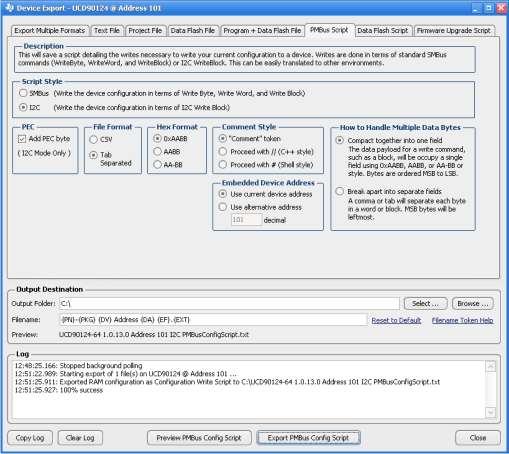Screen dimensions: 509x454
Task: Click Preview PMBus Config Script button
Action: click(x=199, y=438)
